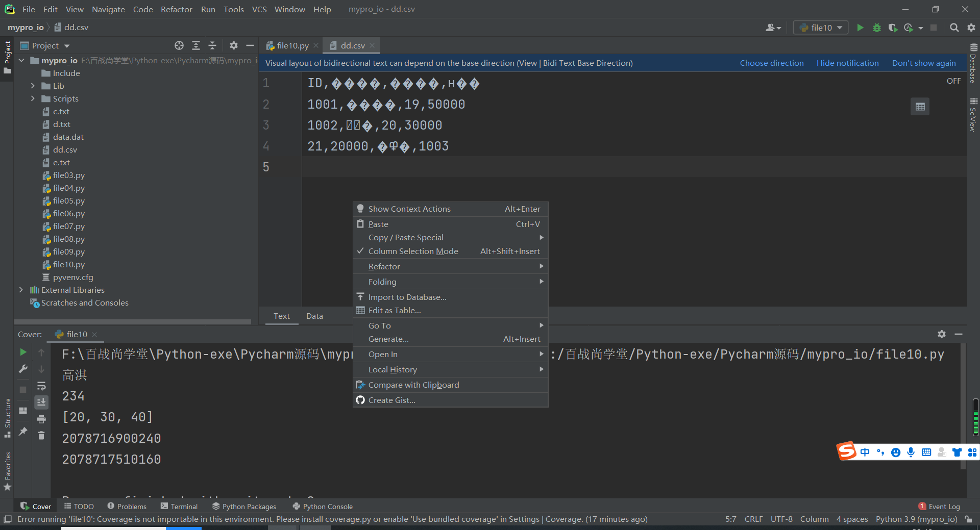Open the Favorites tool window
The image size is (980, 530).
pos(7,471)
